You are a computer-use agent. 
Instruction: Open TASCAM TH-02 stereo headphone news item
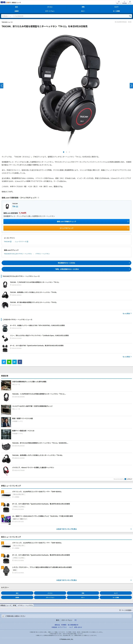tap(66, 305)
